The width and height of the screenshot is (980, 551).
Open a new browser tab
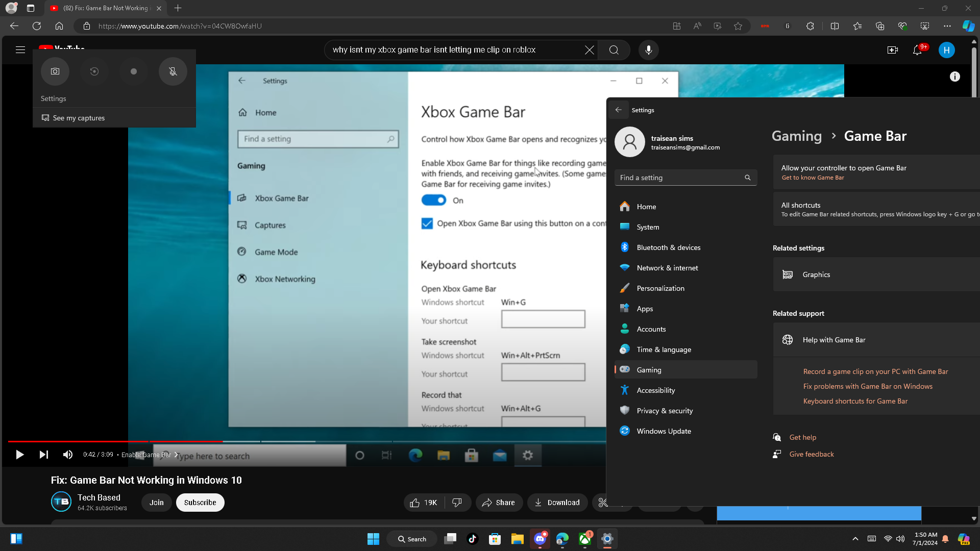[178, 8]
